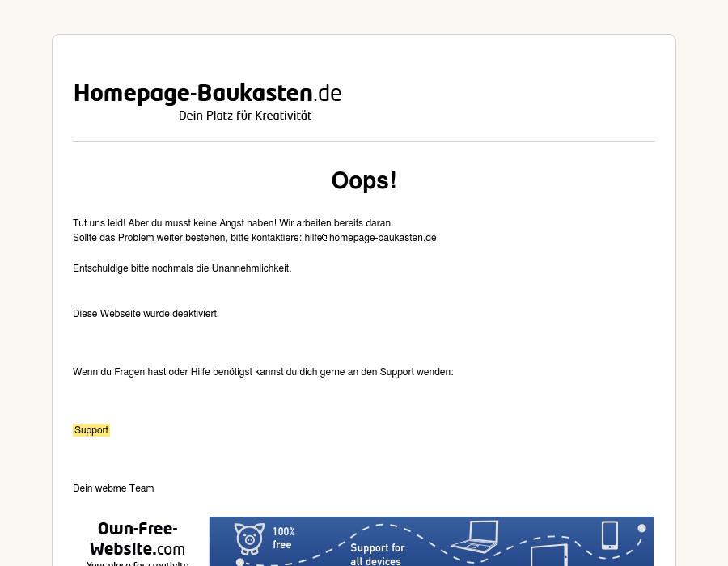The width and height of the screenshot is (728, 566).
Task: Click the "Diese Webseite wurde deaktiviert." message
Action: pyautogui.click(x=146, y=314)
